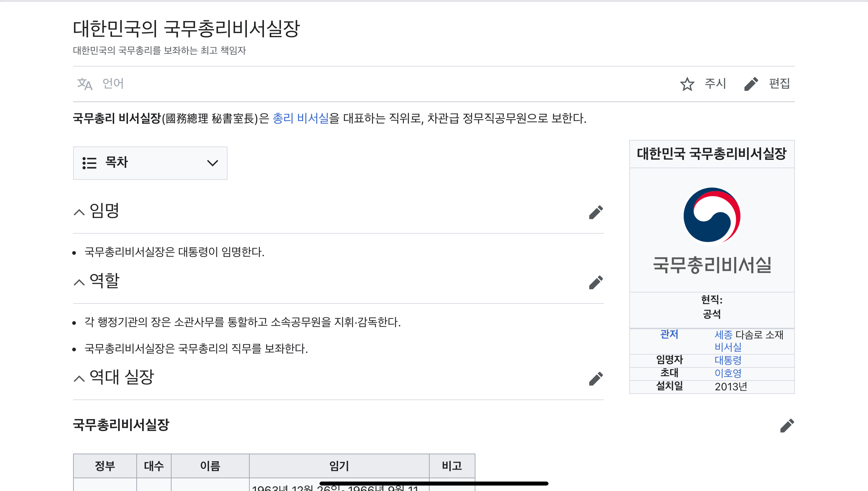Open the 총리 비서실 link
Image resolution: width=868 pixels, height=491 pixels.
pyautogui.click(x=300, y=118)
